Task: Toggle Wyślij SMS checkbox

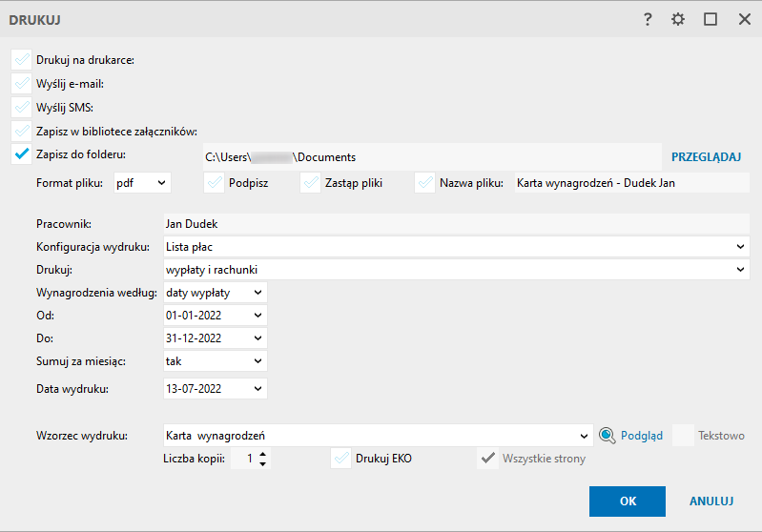Action: (x=22, y=107)
